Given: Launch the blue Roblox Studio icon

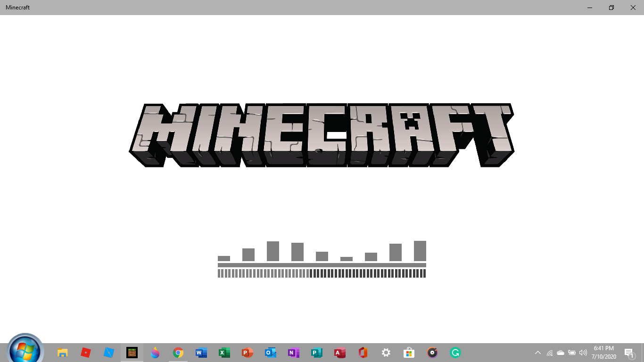Looking at the screenshot, I should click(x=108, y=353).
